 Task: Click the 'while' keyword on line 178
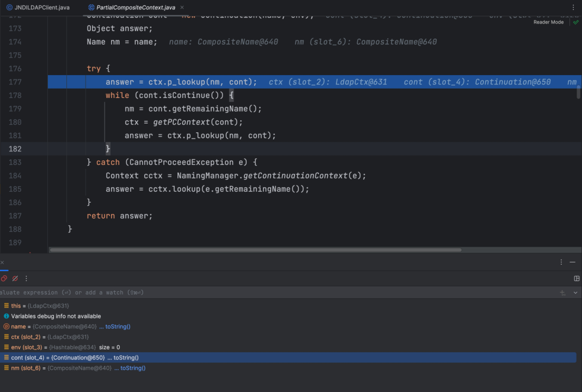pos(117,95)
